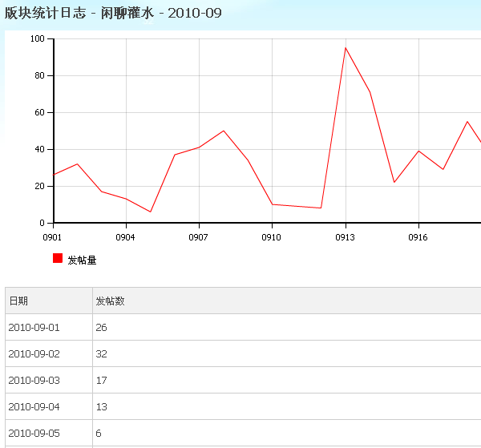Click the 0910 x-axis label

point(272,237)
